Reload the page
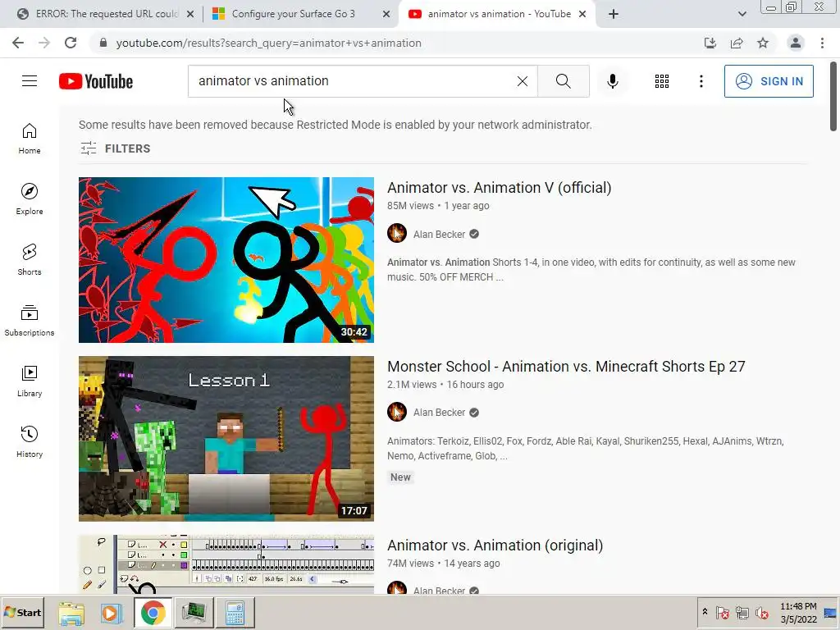The height and width of the screenshot is (630, 840). [71, 43]
